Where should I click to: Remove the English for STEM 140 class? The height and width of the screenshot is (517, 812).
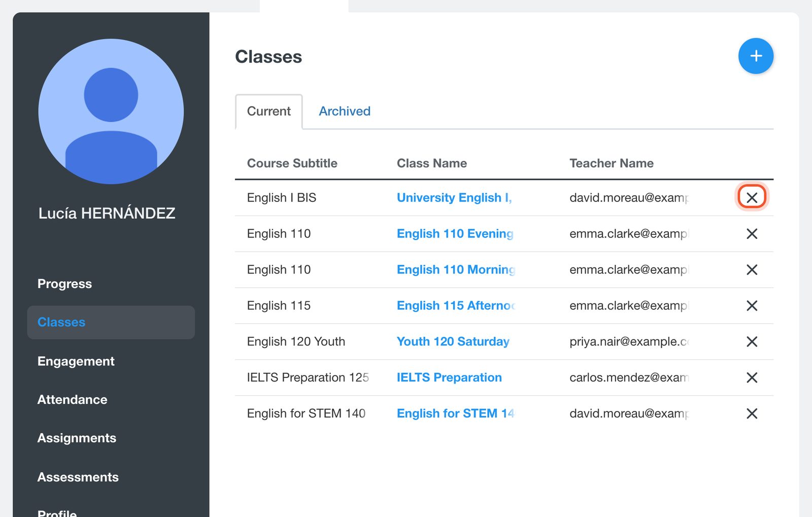pos(752,413)
